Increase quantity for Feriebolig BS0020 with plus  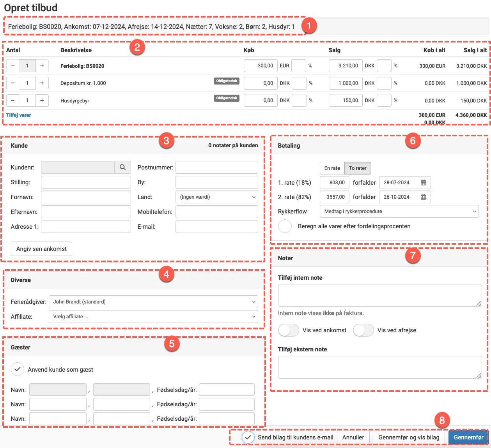42,65
